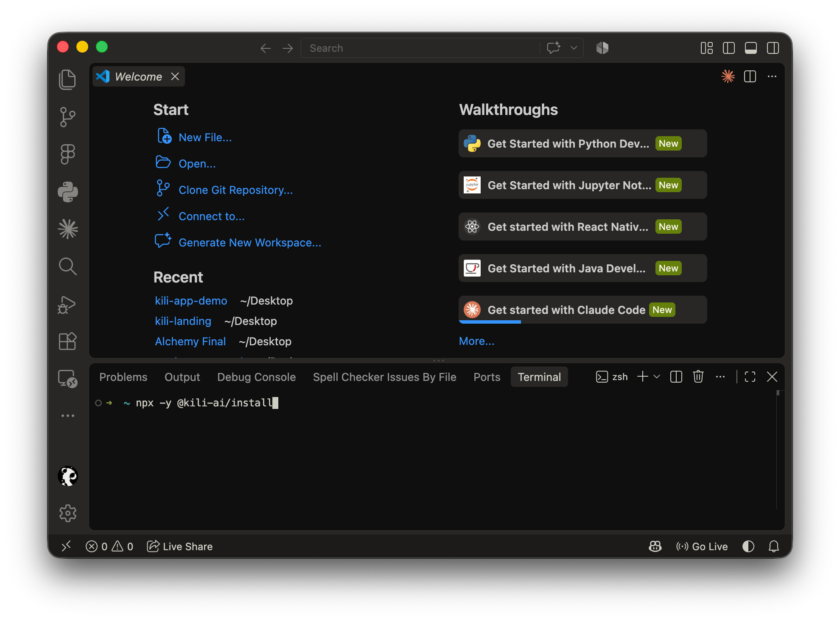Open the Remote Explorer view
840x621 pixels.
point(67,379)
